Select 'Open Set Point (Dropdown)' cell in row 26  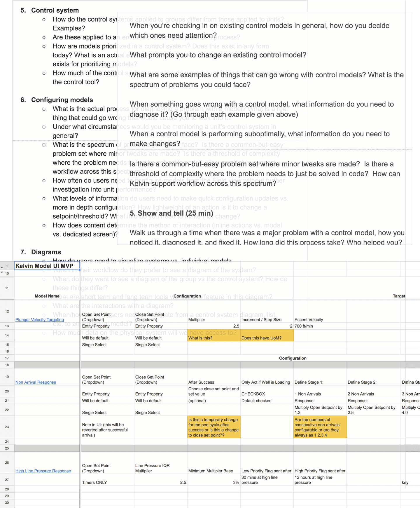pyautogui.click(x=107, y=463)
